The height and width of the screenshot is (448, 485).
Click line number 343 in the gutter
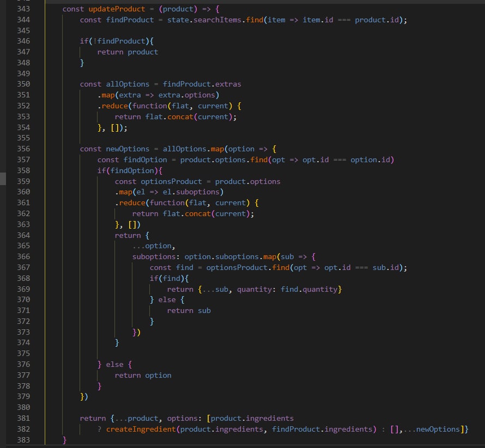click(23, 9)
